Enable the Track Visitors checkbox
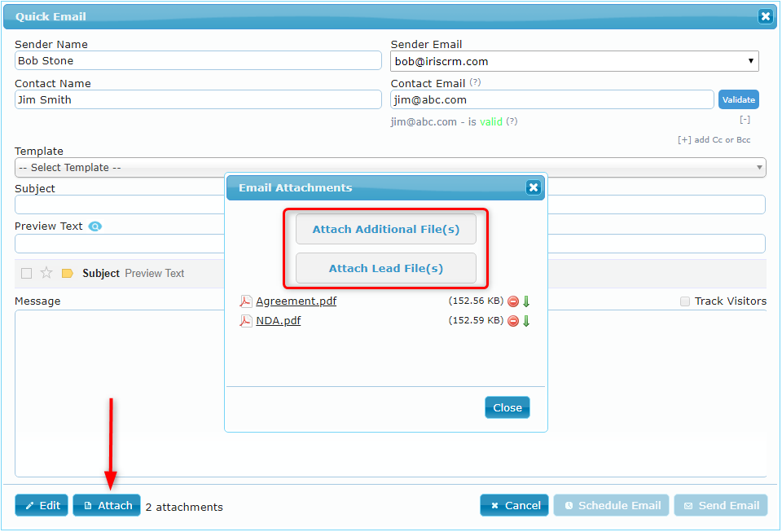This screenshot has width=782, height=532. (x=685, y=301)
